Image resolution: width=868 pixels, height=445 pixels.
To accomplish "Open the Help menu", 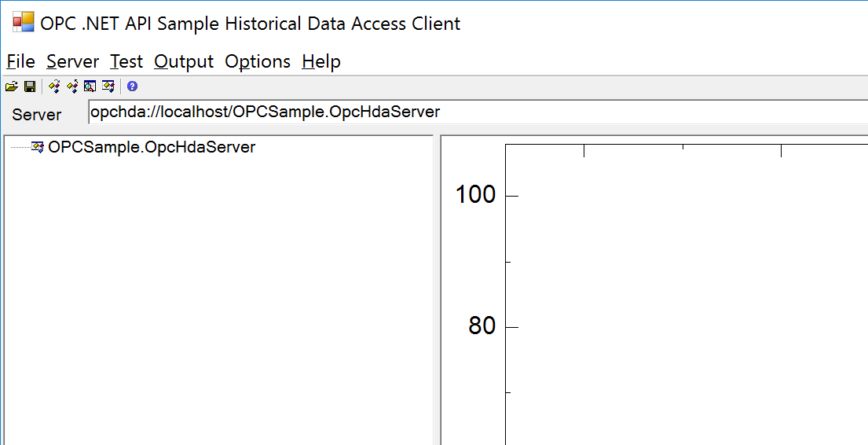I will coord(320,61).
